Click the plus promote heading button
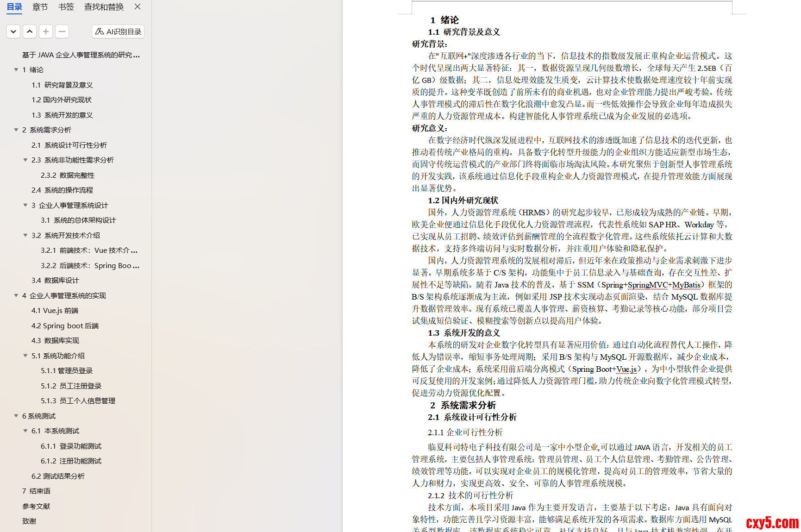Viewport: 801px width, 532px height. click(46, 31)
